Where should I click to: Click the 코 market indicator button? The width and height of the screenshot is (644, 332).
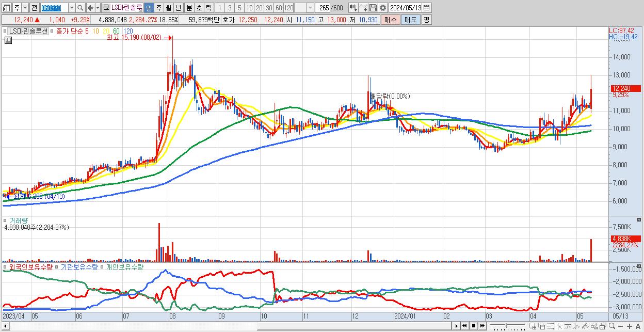pyautogui.click(x=106, y=8)
